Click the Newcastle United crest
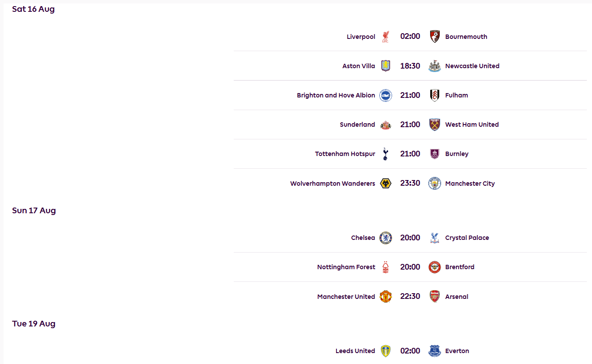 coord(434,66)
